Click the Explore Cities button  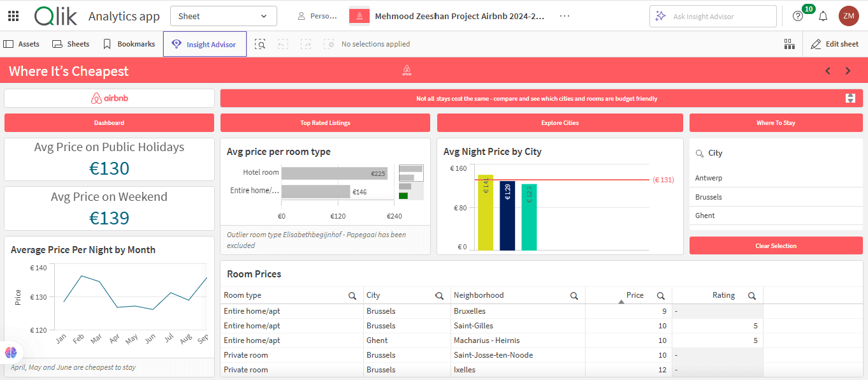coord(560,122)
